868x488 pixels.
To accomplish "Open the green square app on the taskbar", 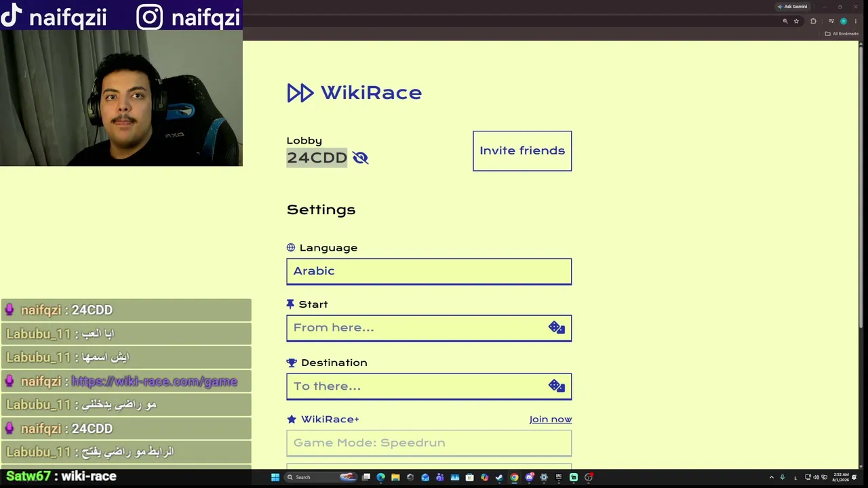I will pyautogui.click(x=574, y=477).
